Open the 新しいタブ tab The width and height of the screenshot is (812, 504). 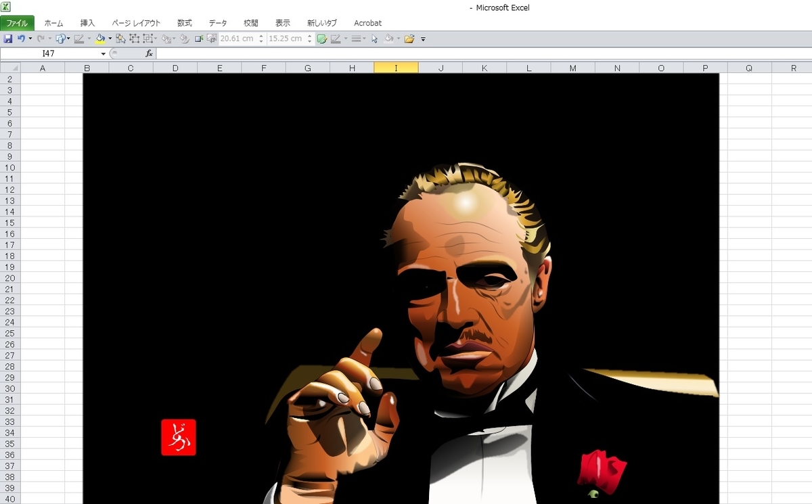tap(322, 23)
